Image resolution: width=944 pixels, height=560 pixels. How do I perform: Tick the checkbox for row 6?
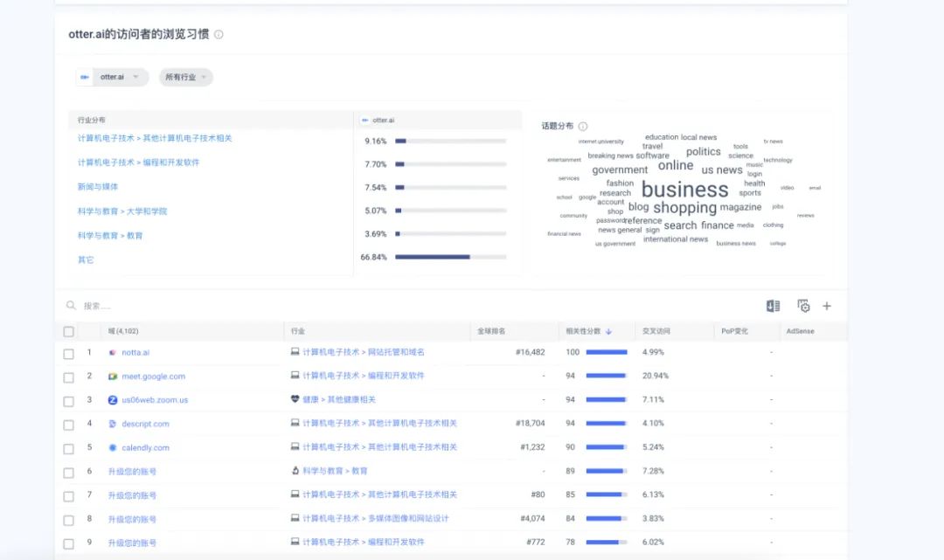[69, 473]
